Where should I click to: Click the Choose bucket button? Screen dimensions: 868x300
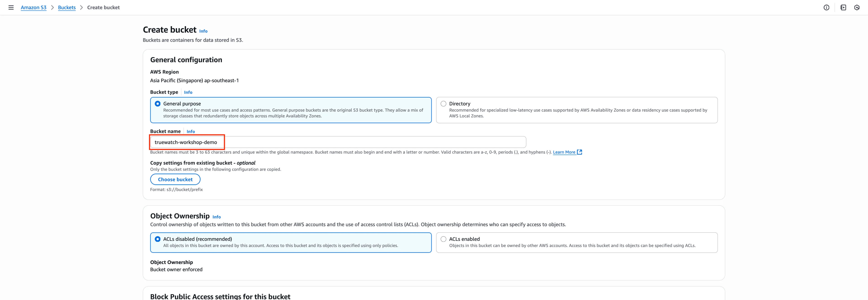click(175, 180)
